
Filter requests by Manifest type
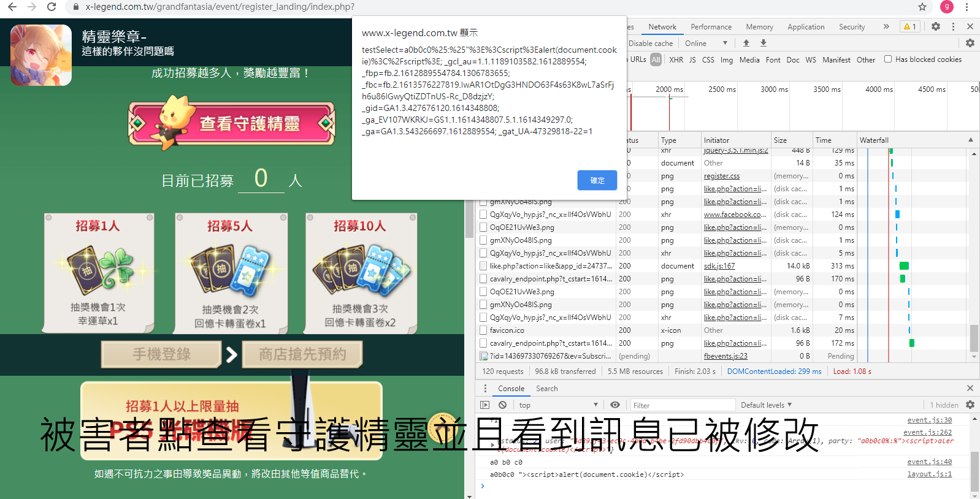point(836,59)
